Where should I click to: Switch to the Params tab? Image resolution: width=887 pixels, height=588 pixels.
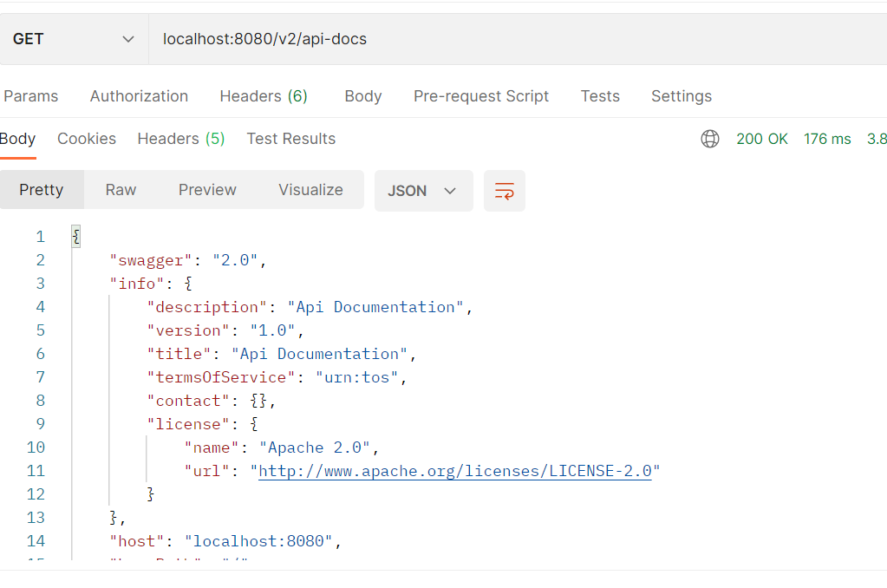pyautogui.click(x=30, y=96)
